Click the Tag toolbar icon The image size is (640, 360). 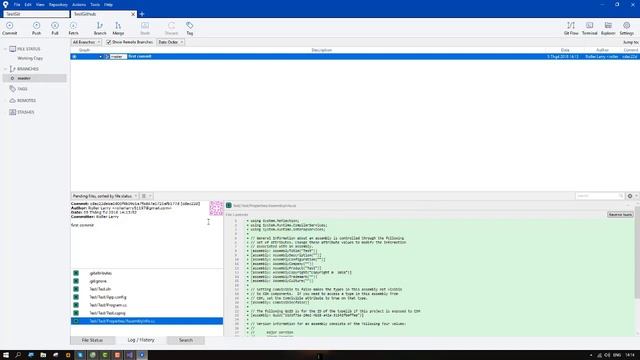tap(190, 28)
